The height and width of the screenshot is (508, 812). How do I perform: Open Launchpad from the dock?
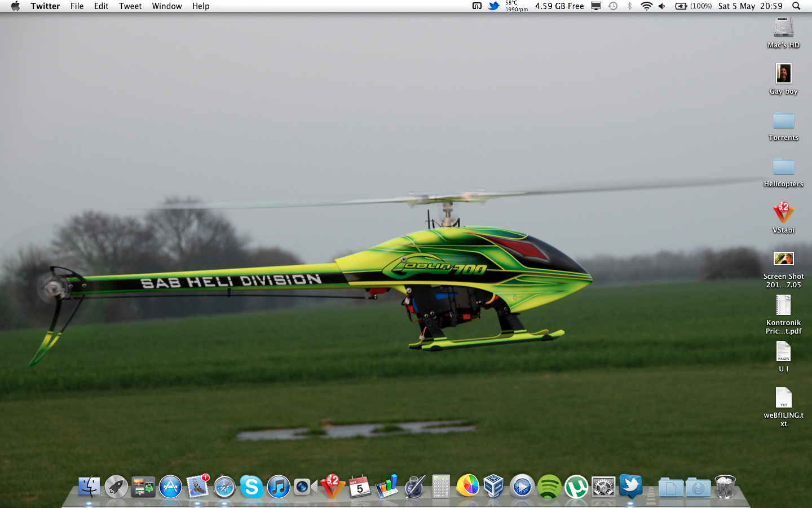point(116,487)
